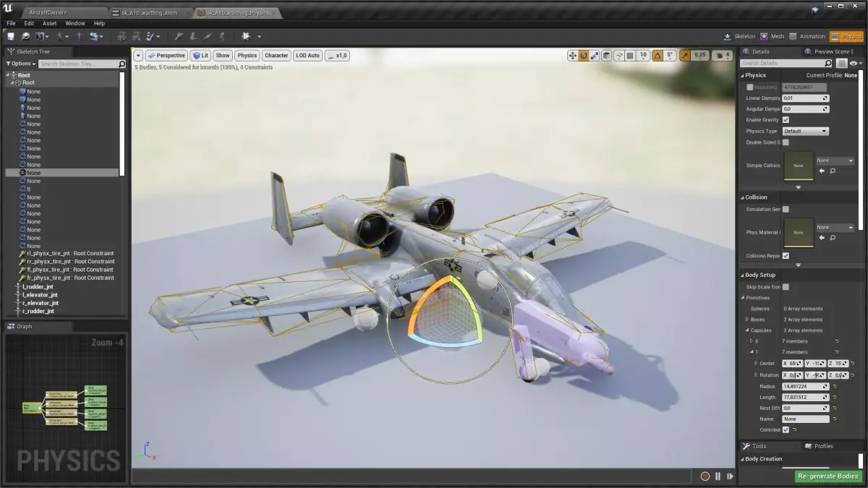
Task: Click the use selected arrow under Simple Collision
Action: [x=822, y=171]
